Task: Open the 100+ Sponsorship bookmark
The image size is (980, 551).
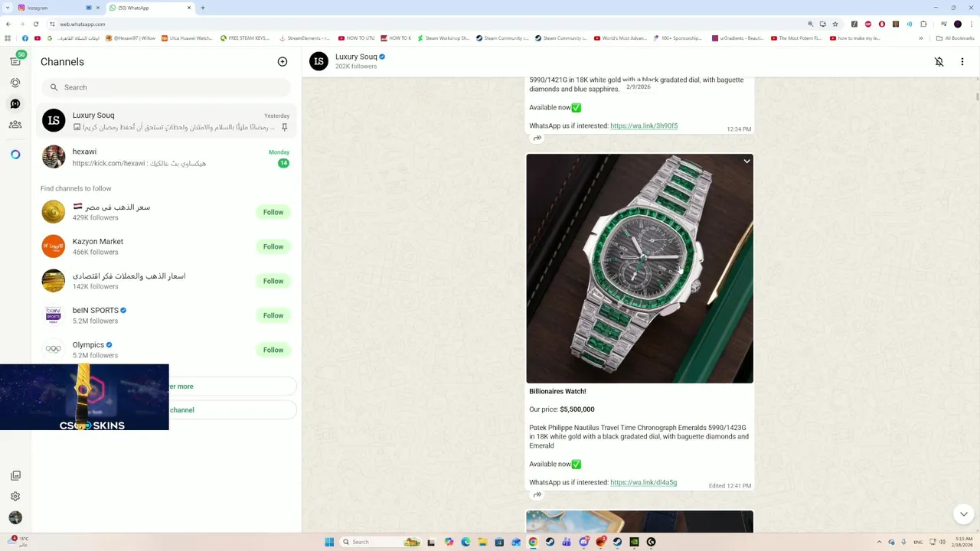Action: (678, 38)
